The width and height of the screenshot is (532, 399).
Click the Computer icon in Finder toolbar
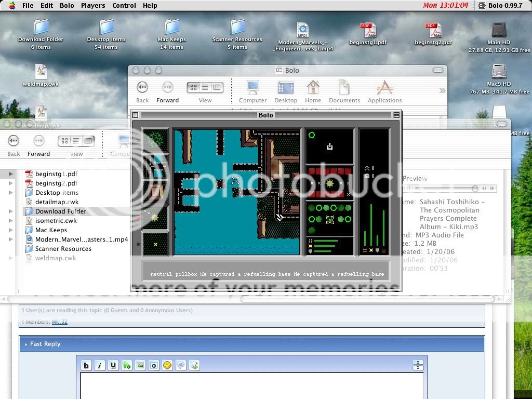point(252,92)
